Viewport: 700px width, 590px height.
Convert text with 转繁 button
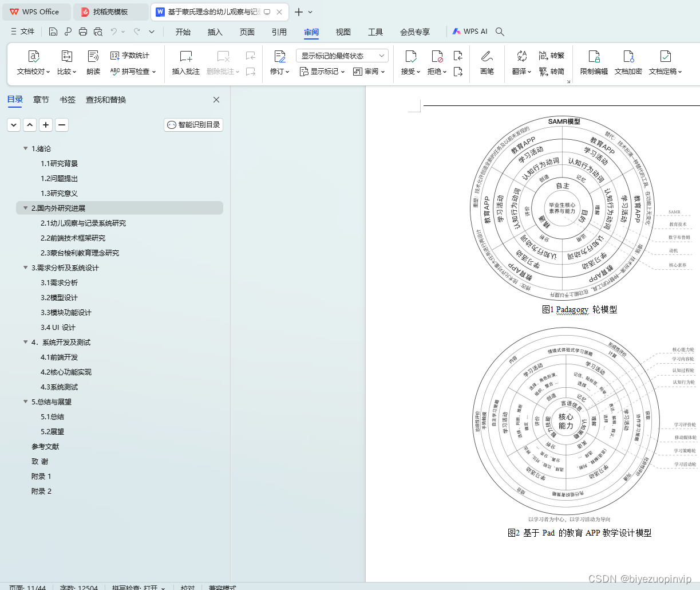click(x=552, y=56)
